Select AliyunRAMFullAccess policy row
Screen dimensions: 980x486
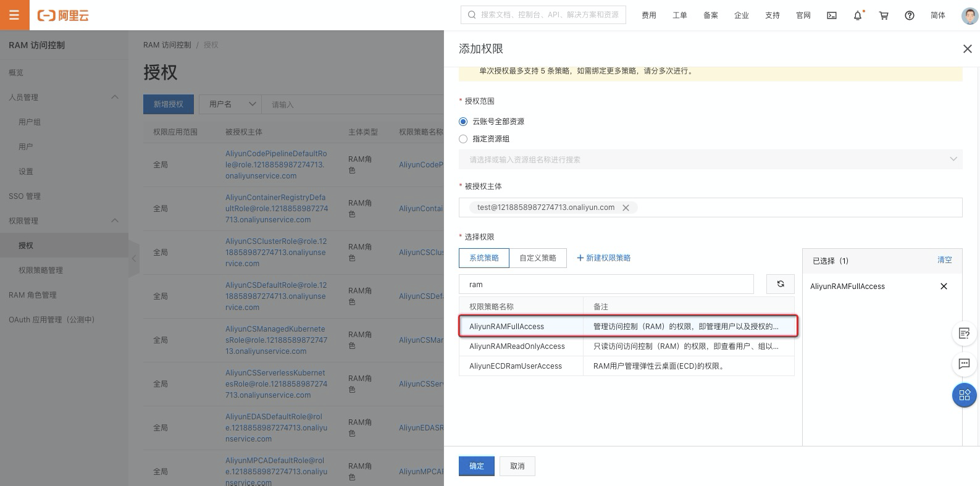point(627,326)
